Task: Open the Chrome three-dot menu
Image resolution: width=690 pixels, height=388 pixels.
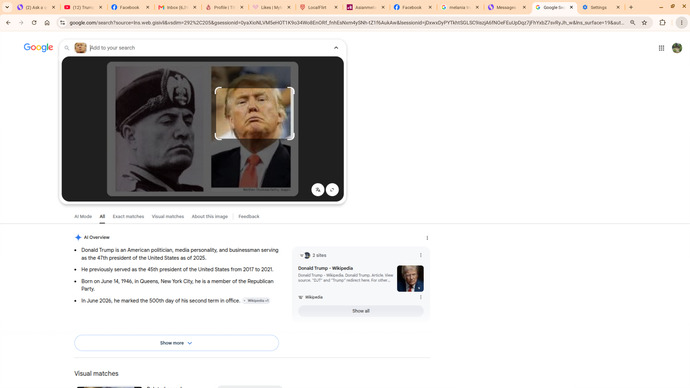Action: (x=681, y=22)
